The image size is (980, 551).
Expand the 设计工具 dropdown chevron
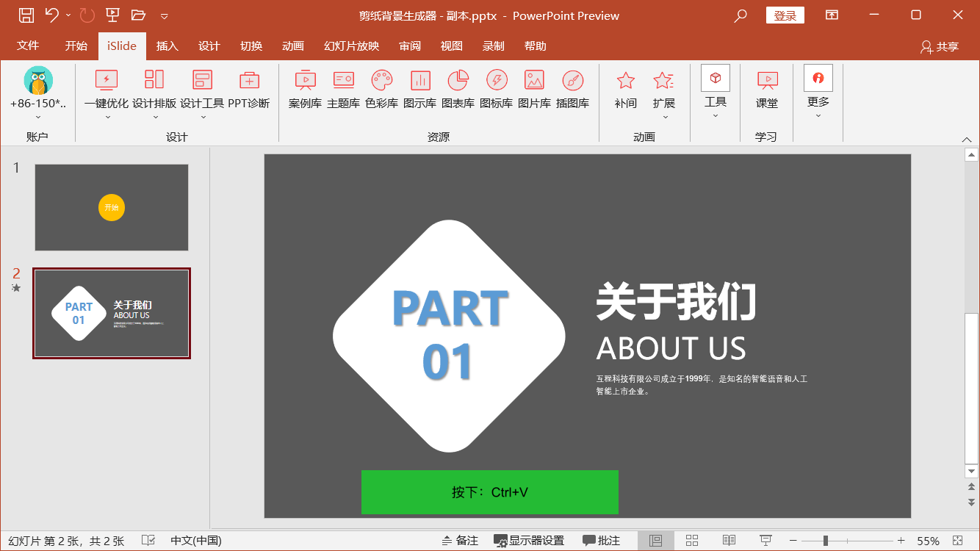(x=202, y=117)
